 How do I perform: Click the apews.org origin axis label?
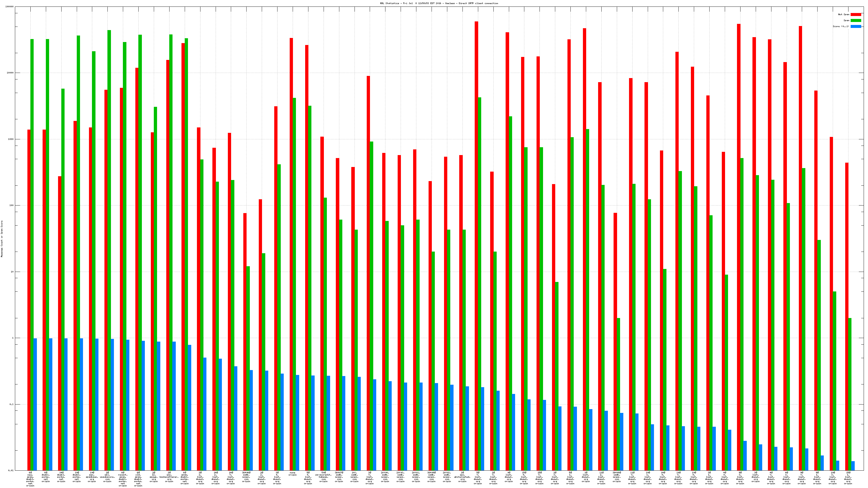154,477
